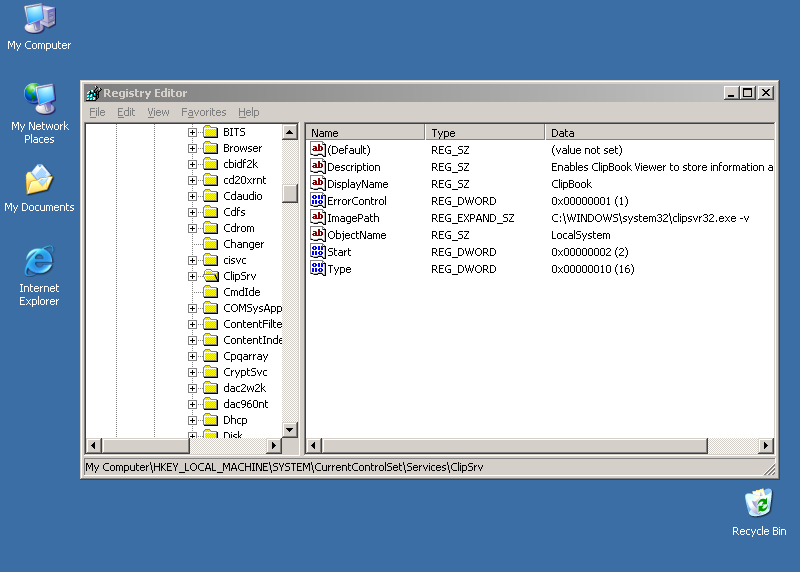The width and height of the screenshot is (800, 572).
Task: Select the My Documents desktop icon
Action: 39,188
